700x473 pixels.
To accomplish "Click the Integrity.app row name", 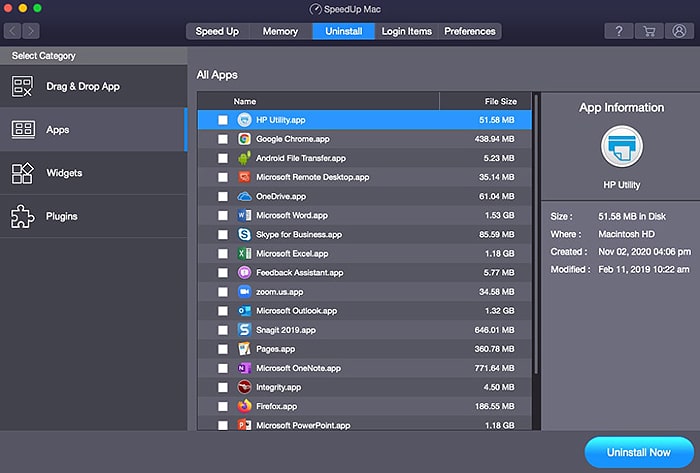I will [x=279, y=387].
